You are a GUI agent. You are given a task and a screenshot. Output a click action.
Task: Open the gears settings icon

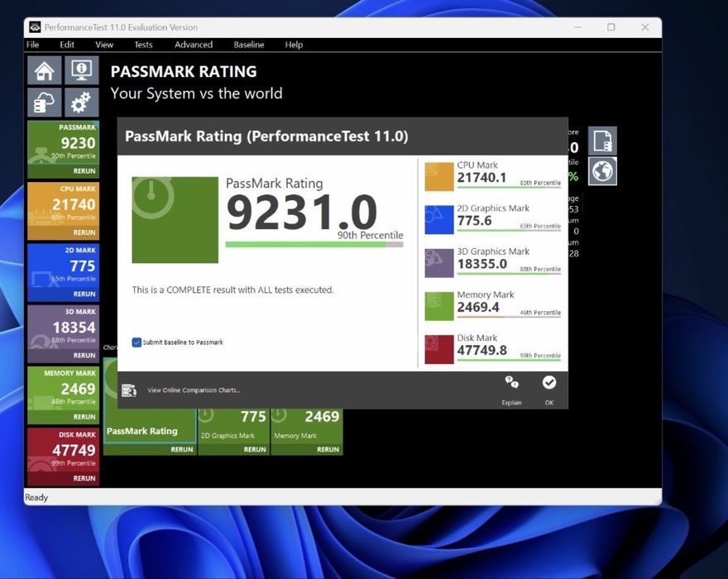[x=81, y=102]
